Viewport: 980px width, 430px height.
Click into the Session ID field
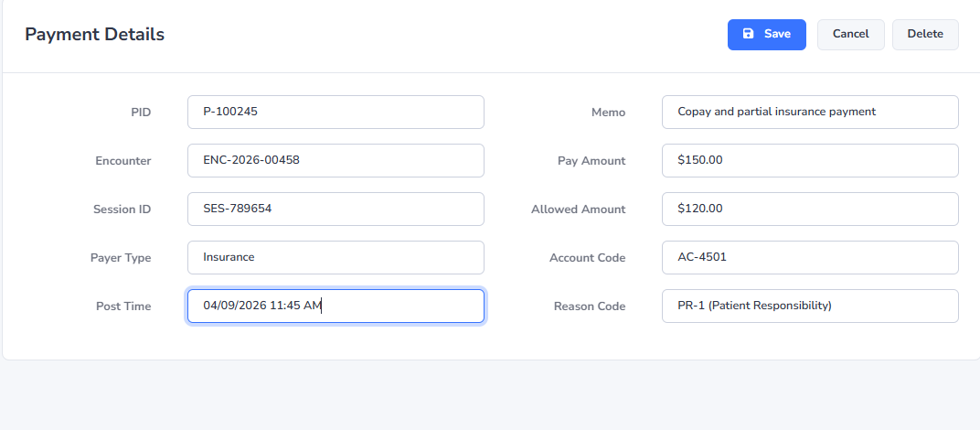point(336,209)
